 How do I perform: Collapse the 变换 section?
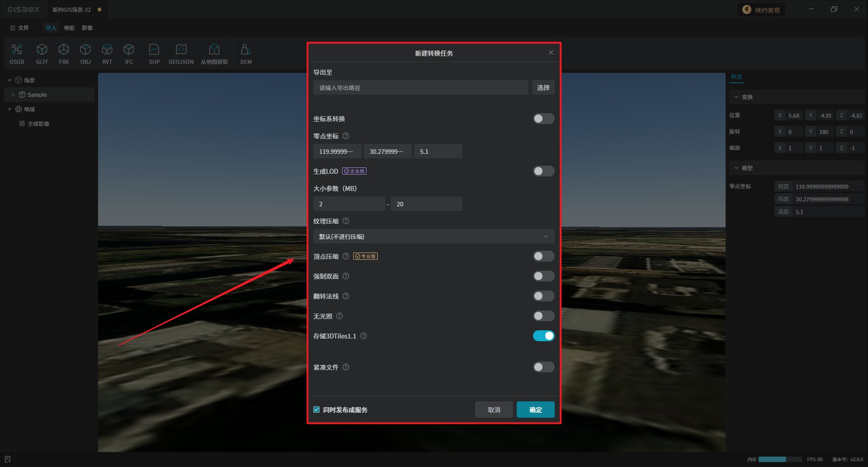(x=736, y=97)
